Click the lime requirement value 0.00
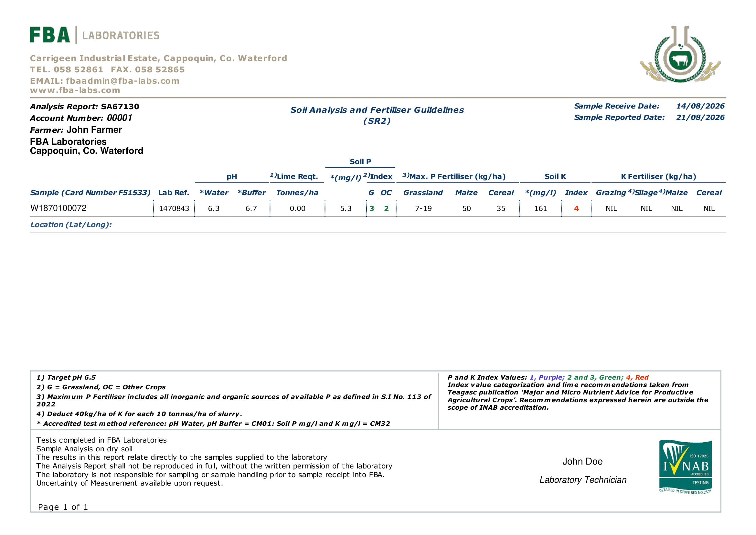The image size is (756, 535). coord(298,208)
